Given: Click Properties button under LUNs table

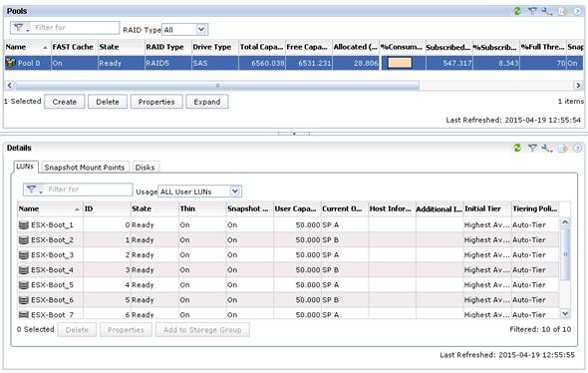Looking at the screenshot, I should [126, 330].
